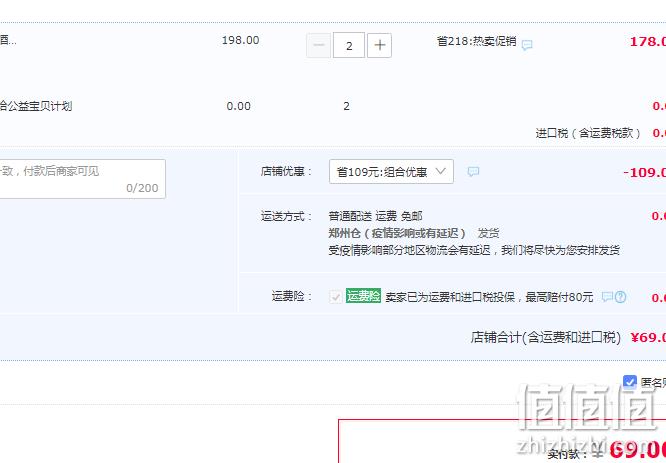Open the comment icon after 最高赔付80元
This screenshot has height=463, width=666.
coord(607,296)
